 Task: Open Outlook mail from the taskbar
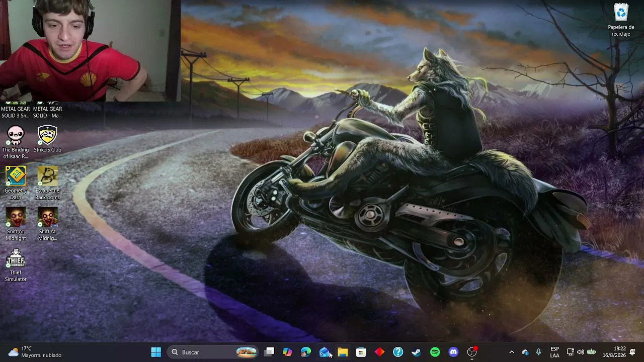pos(324,352)
